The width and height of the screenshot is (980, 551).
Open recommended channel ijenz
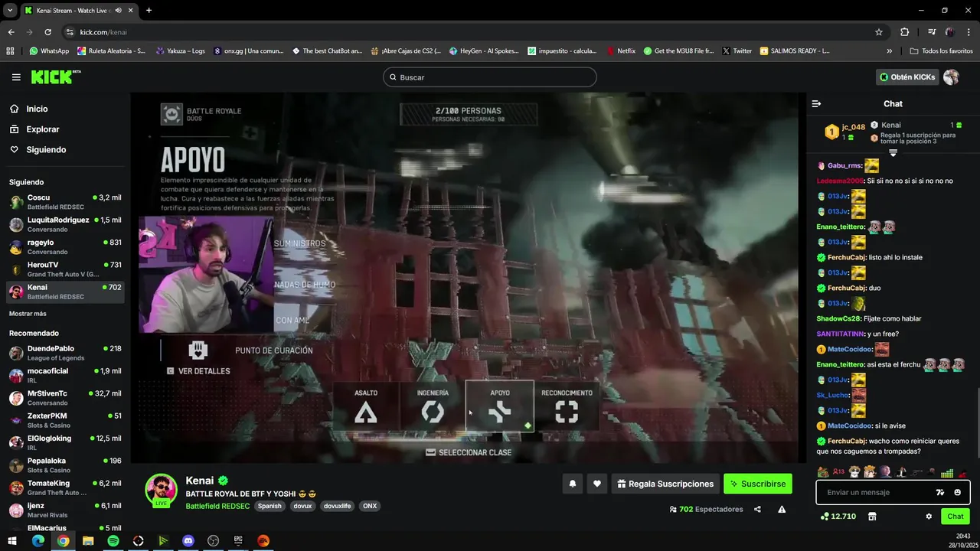click(x=65, y=510)
